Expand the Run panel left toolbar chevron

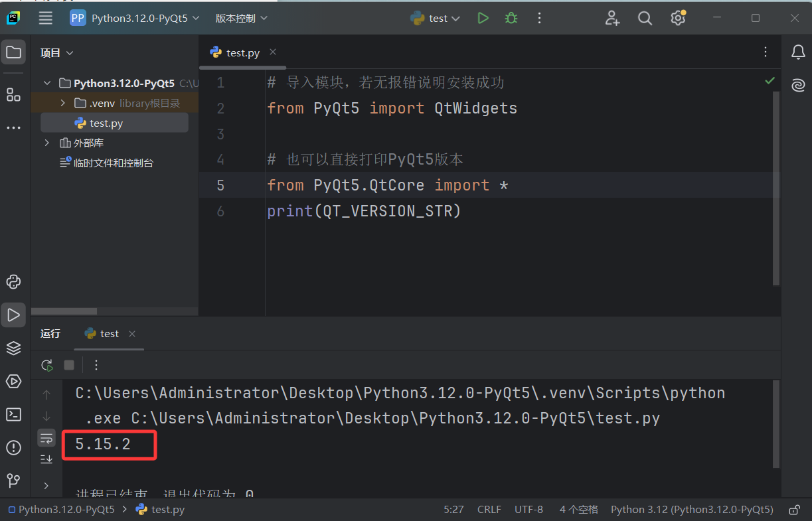click(x=46, y=485)
